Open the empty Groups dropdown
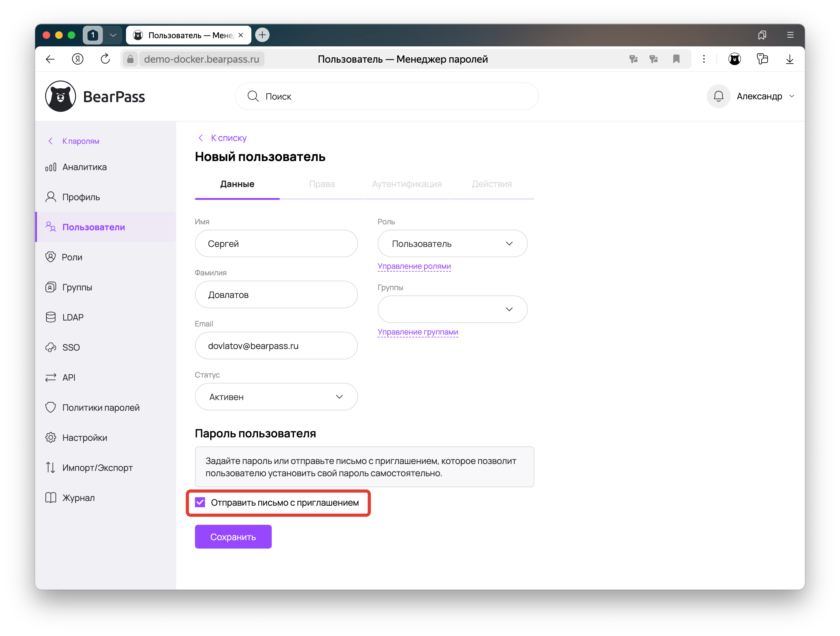The width and height of the screenshot is (840, 636). [452, 309]
